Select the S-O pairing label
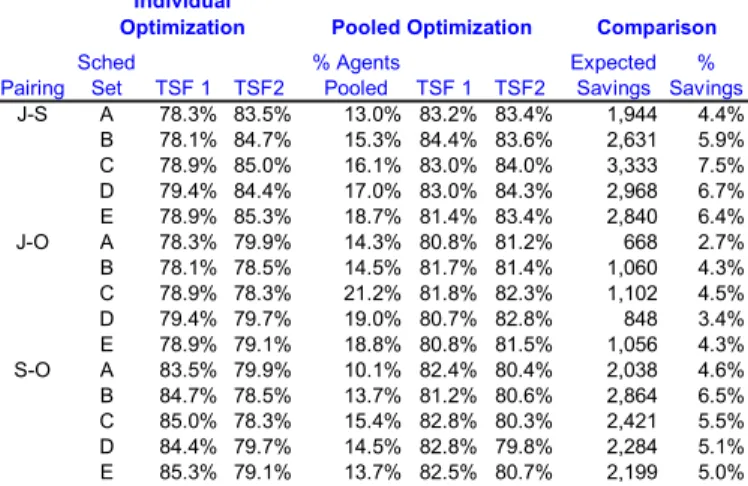This screenshot has width=748, height=486. click(32, 370)
